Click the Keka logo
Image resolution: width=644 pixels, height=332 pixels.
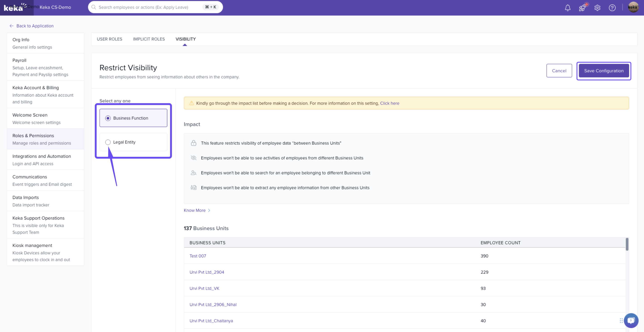(x=14, y=8)
